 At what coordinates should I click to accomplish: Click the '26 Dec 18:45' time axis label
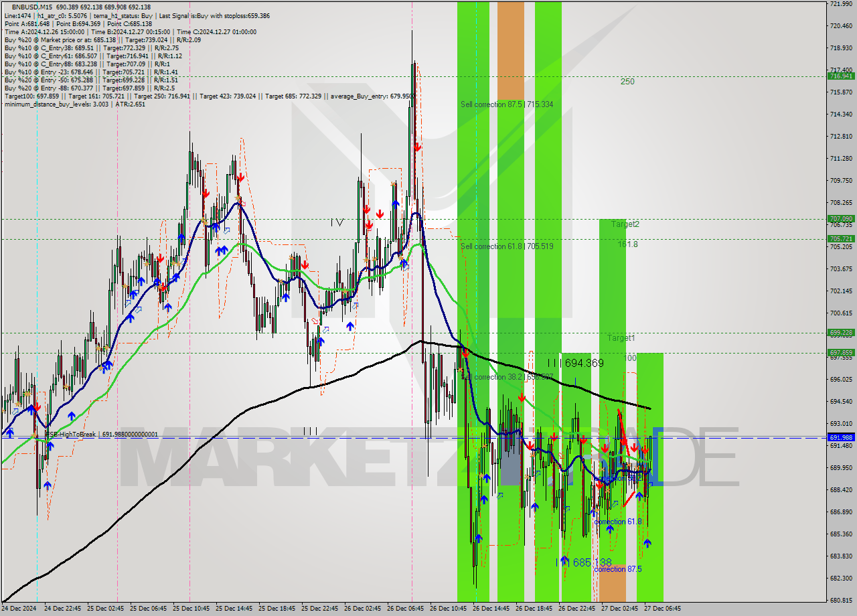click(x=535, y=609)
